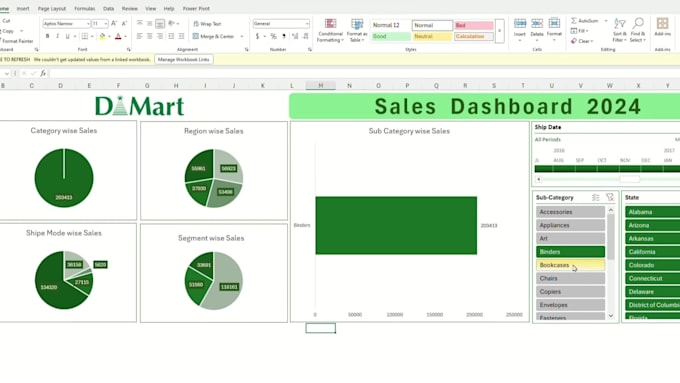Toggle the Chairs slicer item
The width and height of the screenshot is (680, 383).
coord(570,278)
